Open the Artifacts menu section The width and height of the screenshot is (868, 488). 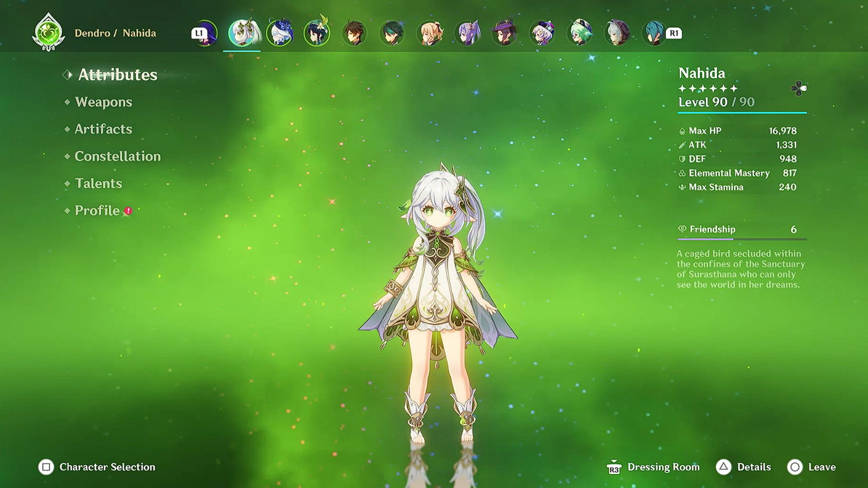tap(104, 129)
